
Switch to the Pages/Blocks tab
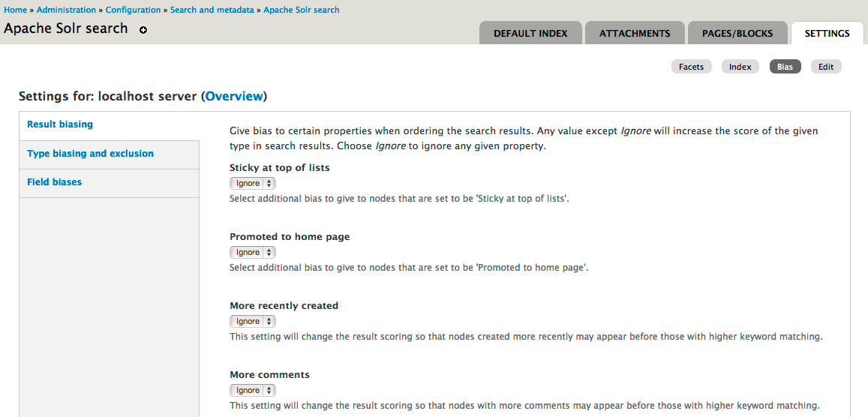pos(737,33)
